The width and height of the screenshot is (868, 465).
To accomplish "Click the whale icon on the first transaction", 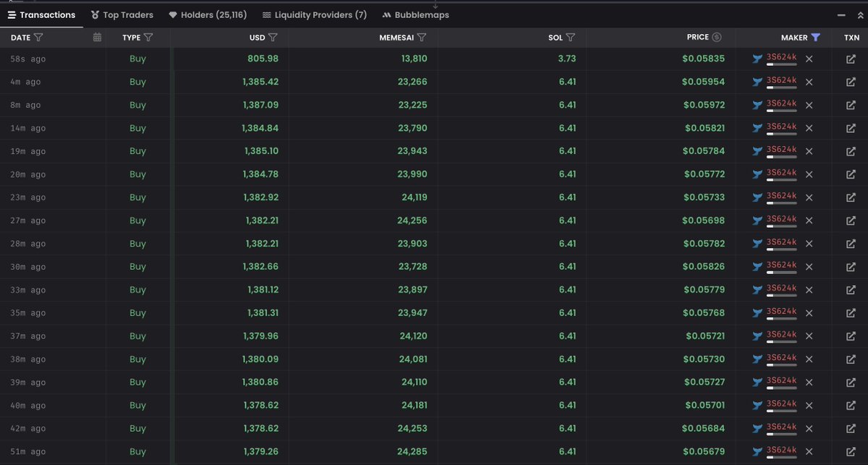I will coord(757,59).
